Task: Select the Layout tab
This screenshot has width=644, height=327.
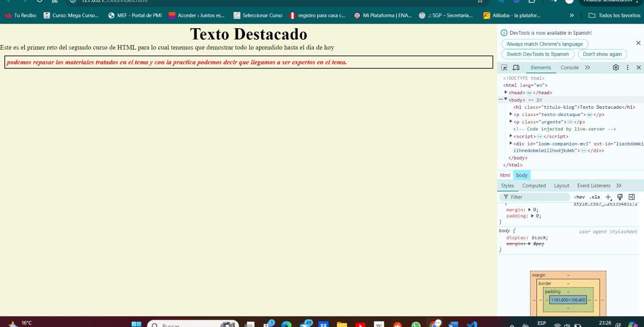Action: (x=561, y=186)
